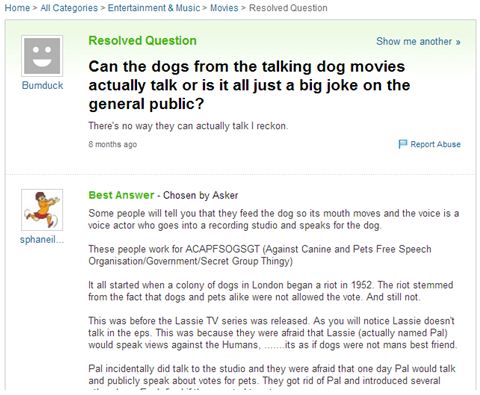Screen dimensions: 480x395
Task: Open sphaneil's cartoon runner avatar
Action: coord(42,210)
